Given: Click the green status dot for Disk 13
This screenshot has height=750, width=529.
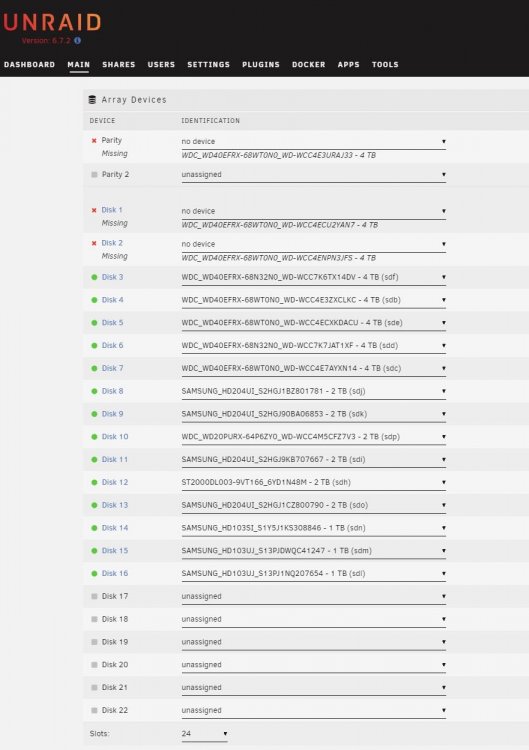Looking at the screenshot, I should coord(94,505).
